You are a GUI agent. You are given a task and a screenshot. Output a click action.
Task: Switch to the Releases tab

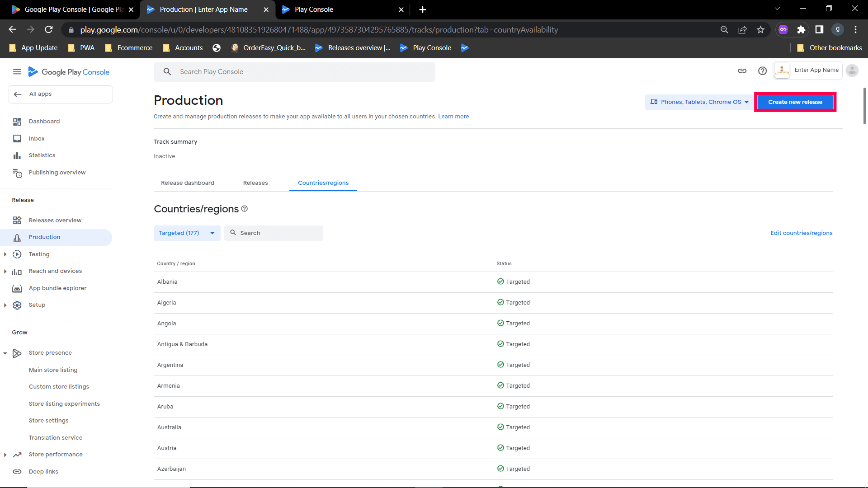pyautogui.click(x=255, y=183)
